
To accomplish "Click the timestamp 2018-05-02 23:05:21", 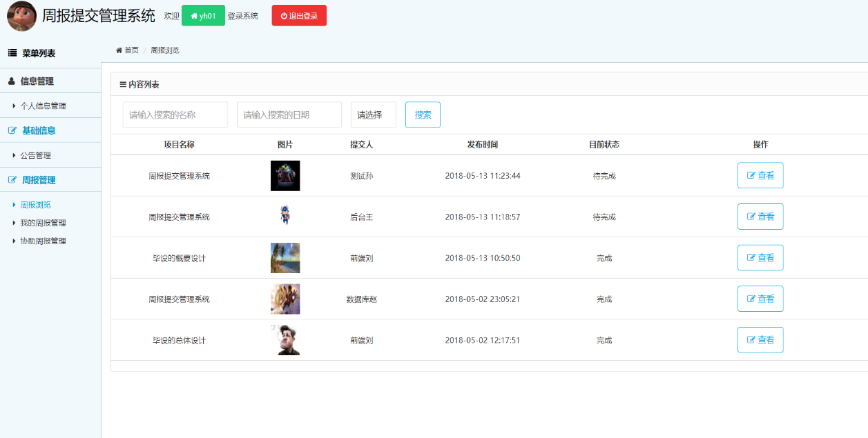I will click(483, 299).
